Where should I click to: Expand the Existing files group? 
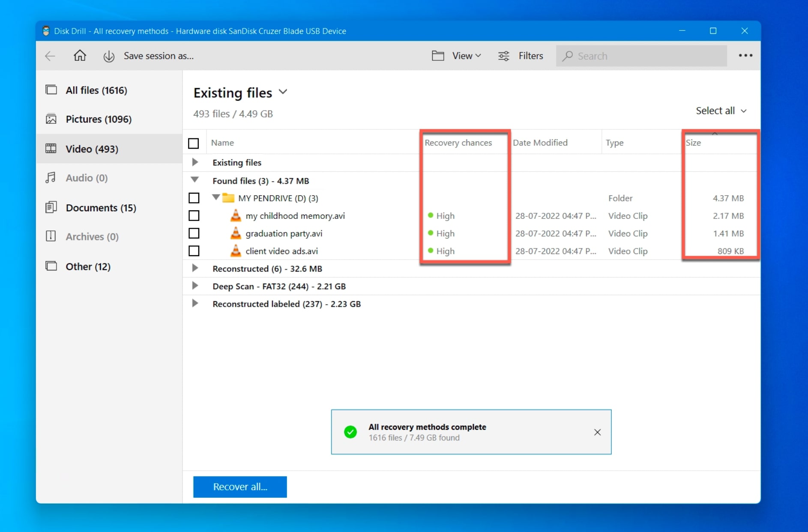(195, 162)
